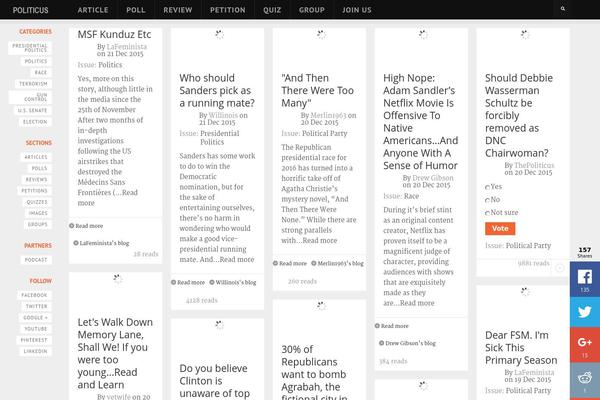
Task: Open author Willinois profile link
Action: tap(223, 115)
